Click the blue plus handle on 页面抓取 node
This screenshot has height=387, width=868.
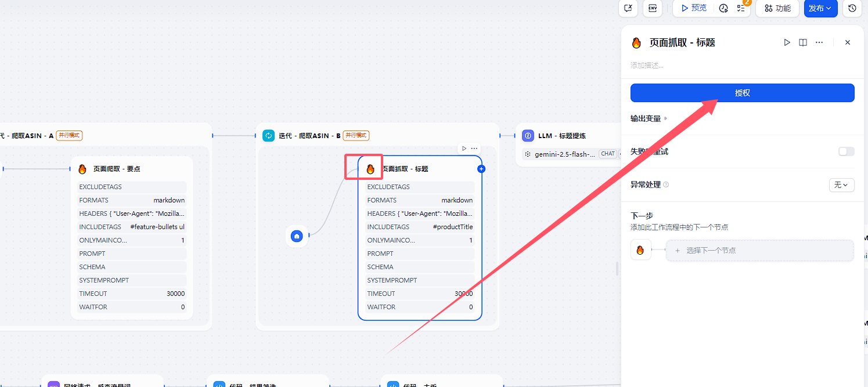click(x=481, y=169)
